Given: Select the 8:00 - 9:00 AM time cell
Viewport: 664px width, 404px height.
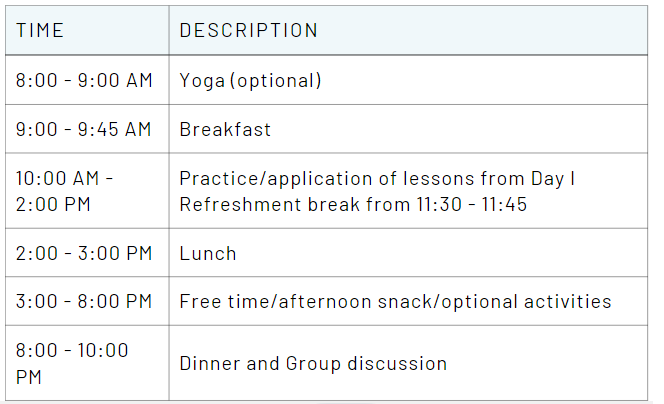Looking at the screenshot, I should pyautogui.click(x=84, y=81).
